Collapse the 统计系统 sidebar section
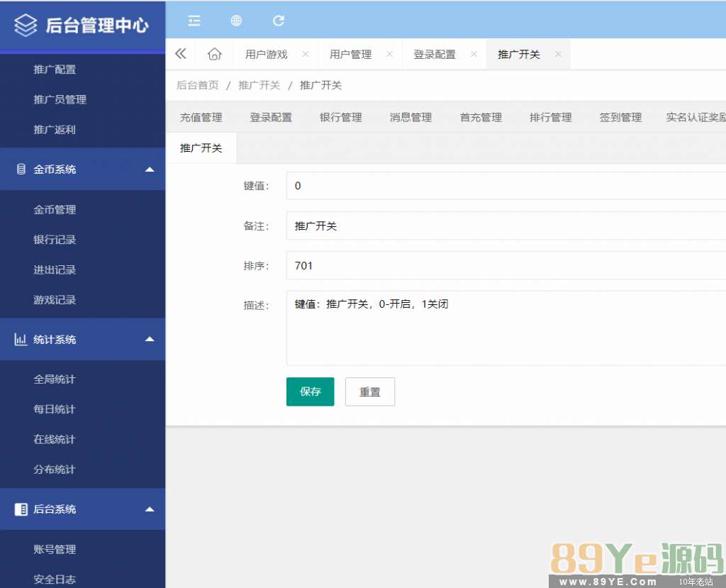The height and width of the screenshot is (588, 726). coord(149,340)
